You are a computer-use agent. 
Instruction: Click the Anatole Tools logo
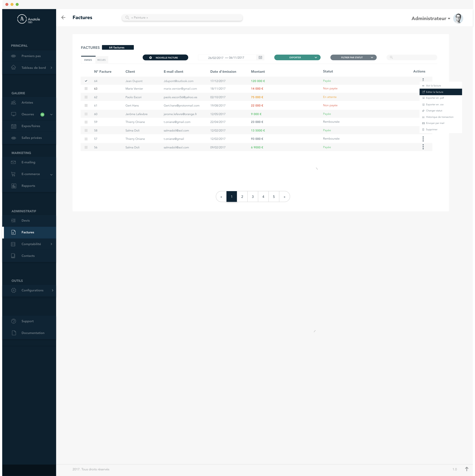[x=29, y=19]
